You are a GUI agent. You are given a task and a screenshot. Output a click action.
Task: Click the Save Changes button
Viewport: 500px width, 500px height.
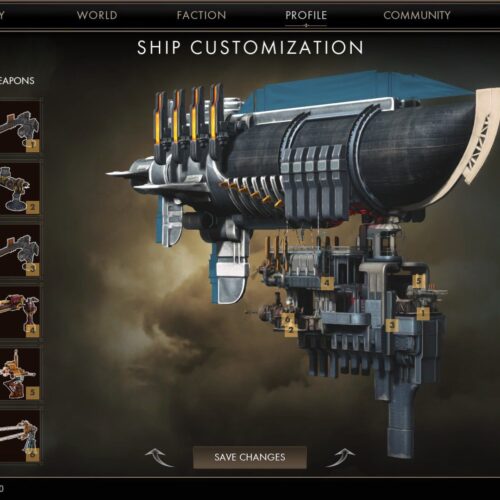pyautogui.click(x=250, y=457)
